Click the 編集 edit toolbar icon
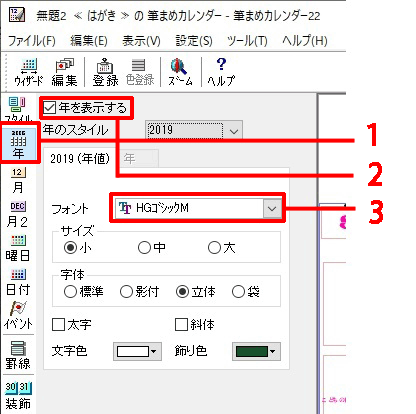416x414 pixels. tap(64, 72)
